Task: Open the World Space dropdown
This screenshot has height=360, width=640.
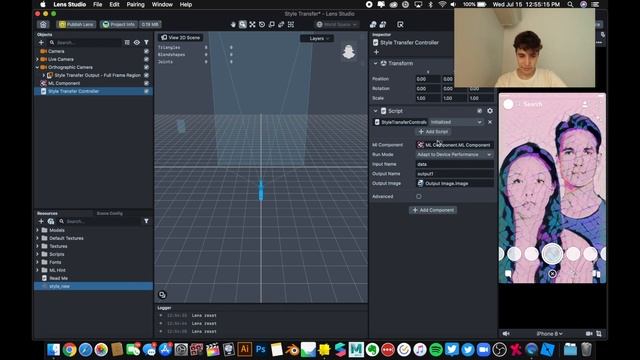Action: (337, 24)
